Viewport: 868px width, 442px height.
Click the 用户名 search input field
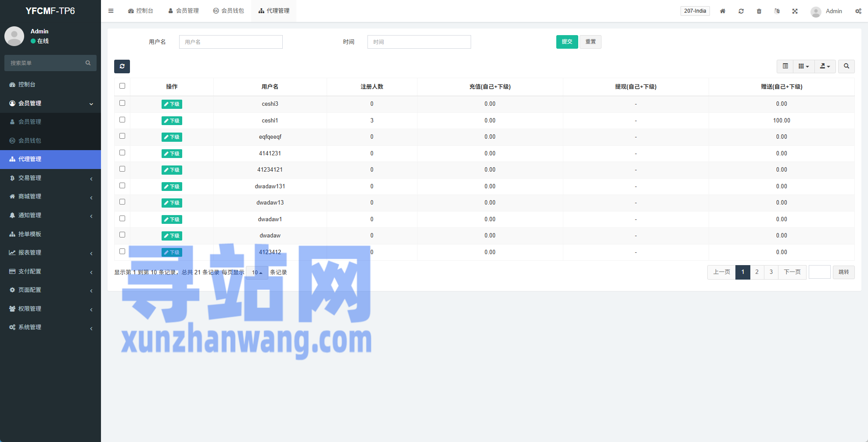[x=231, y=42]
